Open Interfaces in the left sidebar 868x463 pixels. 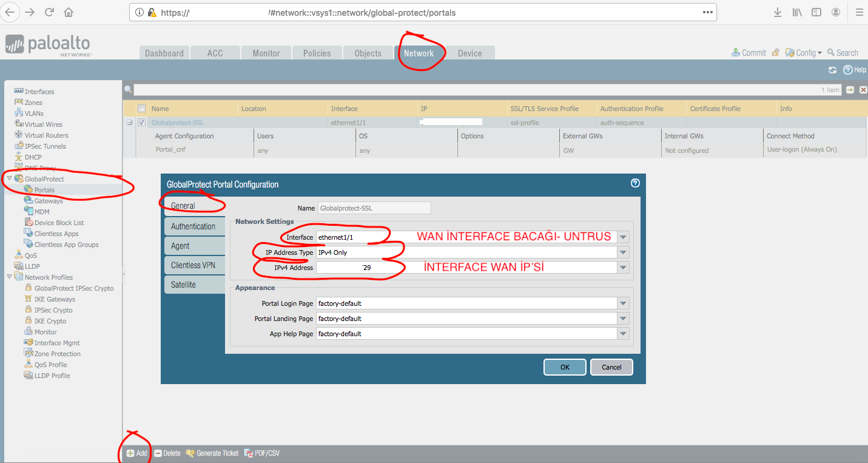pos(39,92)
